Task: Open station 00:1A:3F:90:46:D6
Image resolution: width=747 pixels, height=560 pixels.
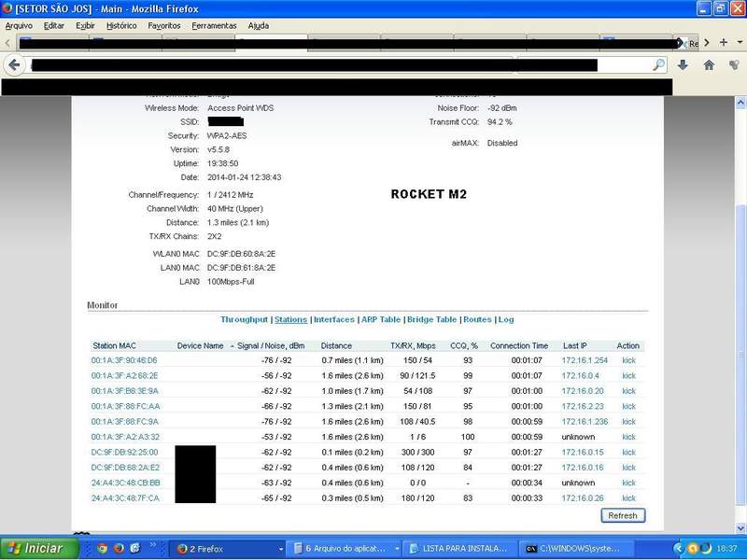Action: coord(124,360)
